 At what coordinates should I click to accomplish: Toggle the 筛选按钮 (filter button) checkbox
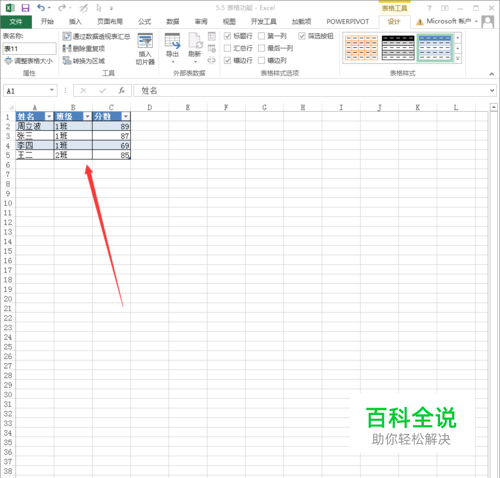click(302, 36)
